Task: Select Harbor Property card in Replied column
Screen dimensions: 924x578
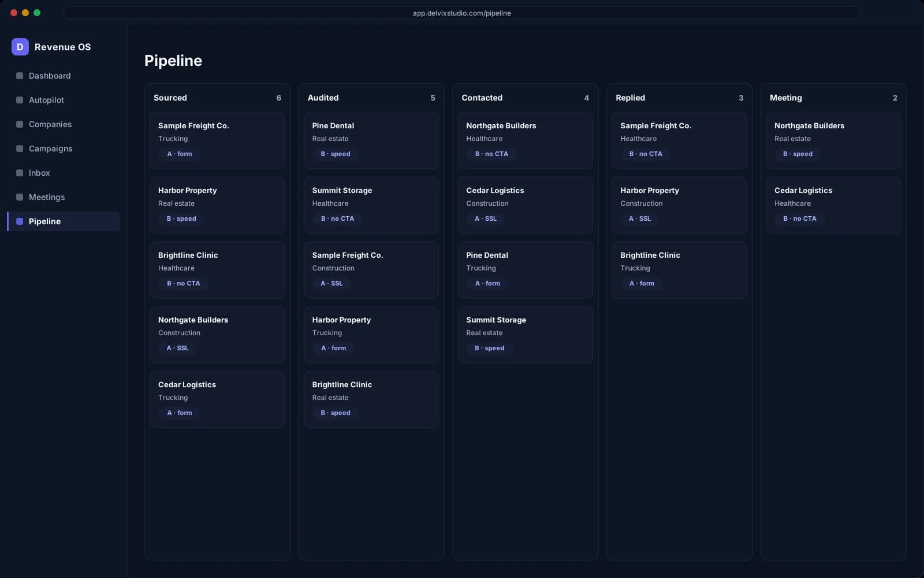Action: tap(680, 205)
